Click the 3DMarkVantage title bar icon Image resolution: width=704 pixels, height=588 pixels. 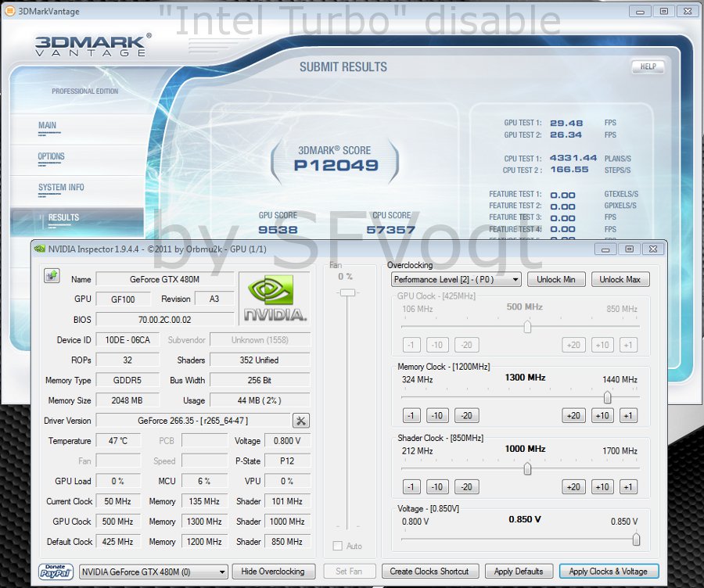[9, 11]
